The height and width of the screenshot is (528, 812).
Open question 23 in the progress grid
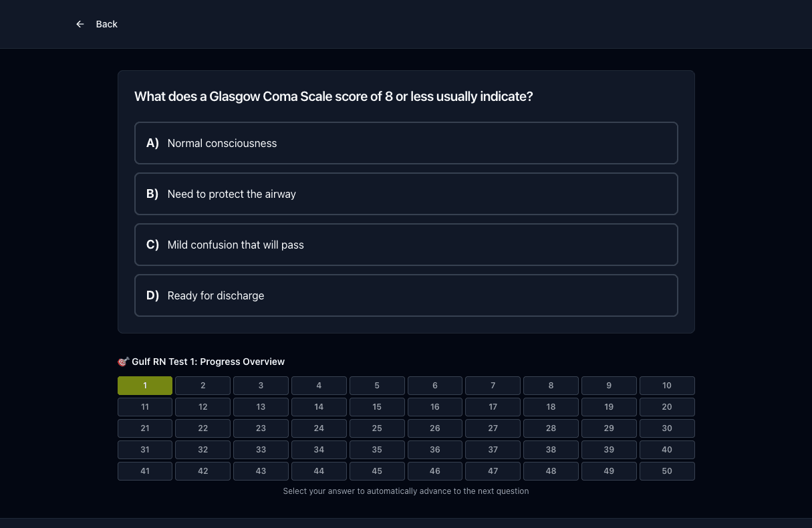pos(261,428)
